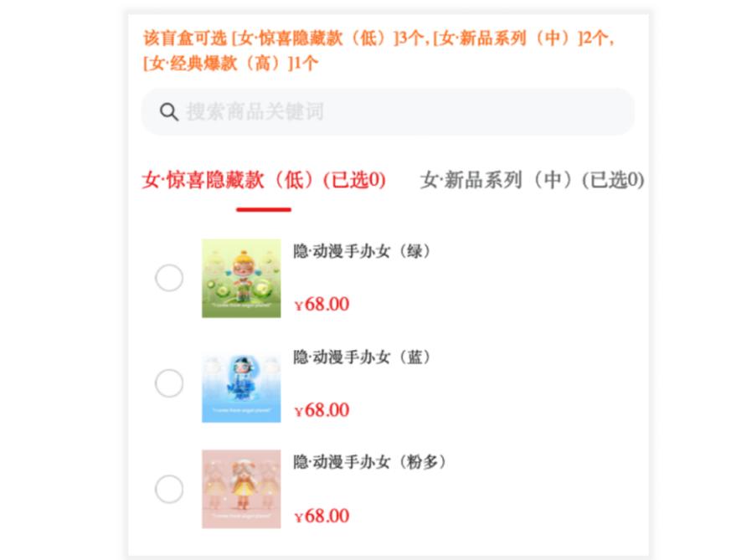Click the (已选0) counter on the hidden edition tab
The image size is (731, 560).
pyautogui.click(x=358, y=180)
